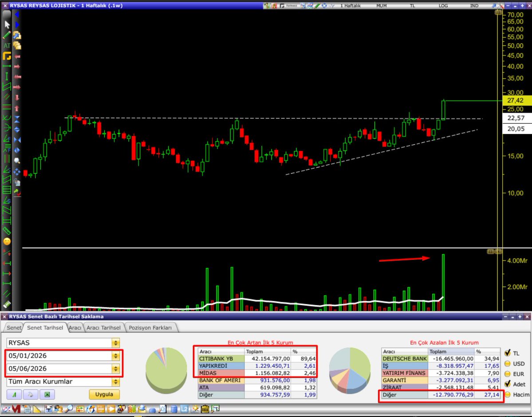Click the red up arrow in sidebar
This screenshot has height=417, width=532.
(x=17, y=109)
